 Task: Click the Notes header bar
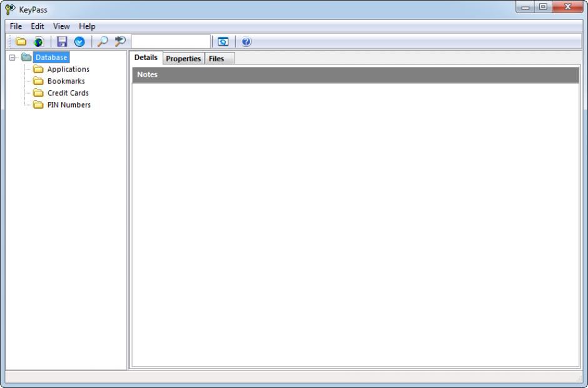pyautogui.click(x=355, y=74)
